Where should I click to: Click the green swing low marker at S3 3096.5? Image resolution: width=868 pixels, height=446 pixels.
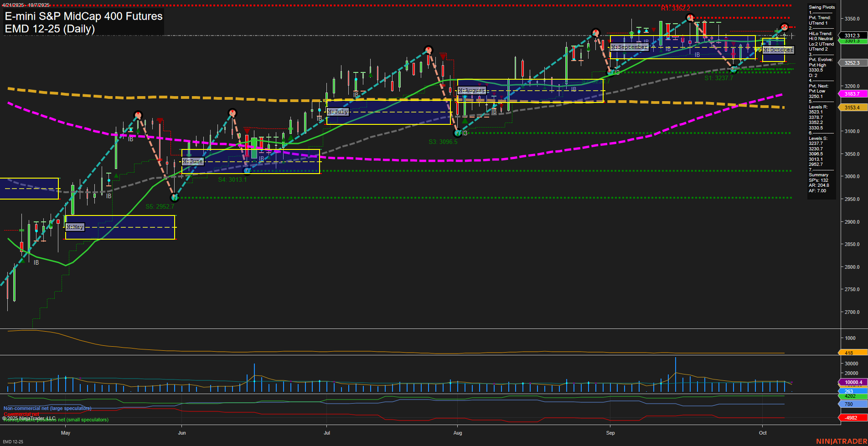(457, 133)
